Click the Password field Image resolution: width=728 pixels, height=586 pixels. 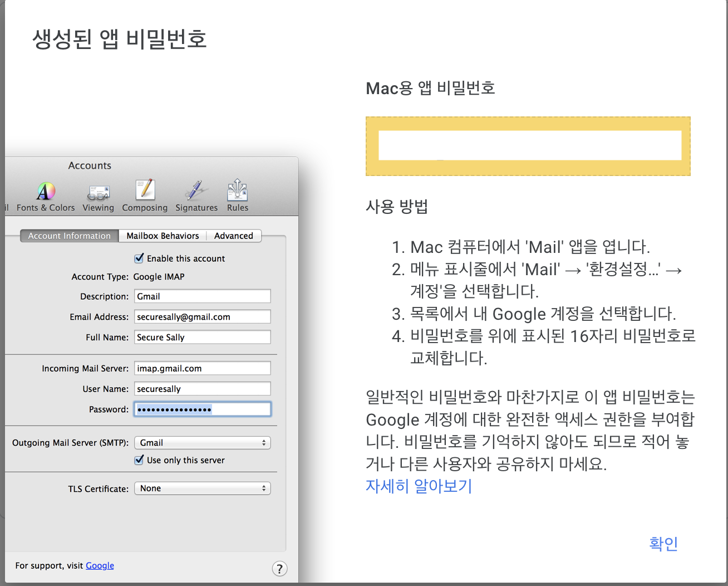click(x=202, y=409)
